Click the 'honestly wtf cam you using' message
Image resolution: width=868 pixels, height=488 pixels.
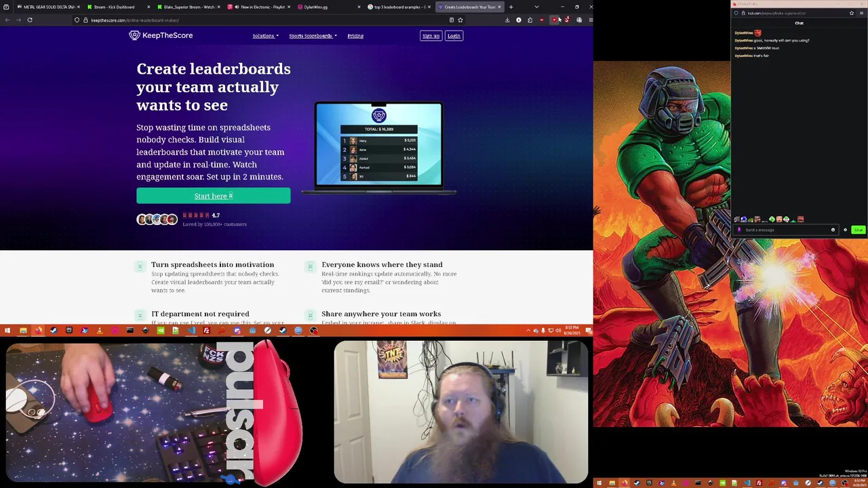point(781,40)
